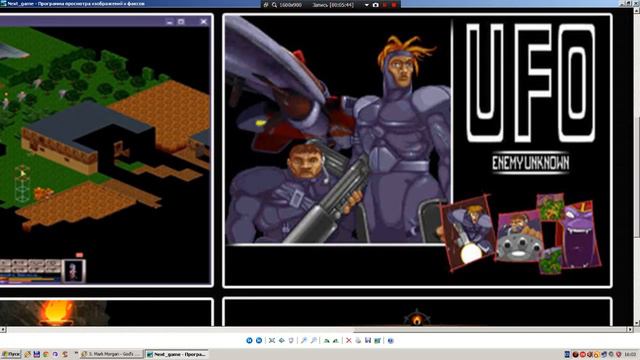The height and width of the screenshot is (360, 640).
Task: Rotate the image clockwise
Action: click(327, 340)
